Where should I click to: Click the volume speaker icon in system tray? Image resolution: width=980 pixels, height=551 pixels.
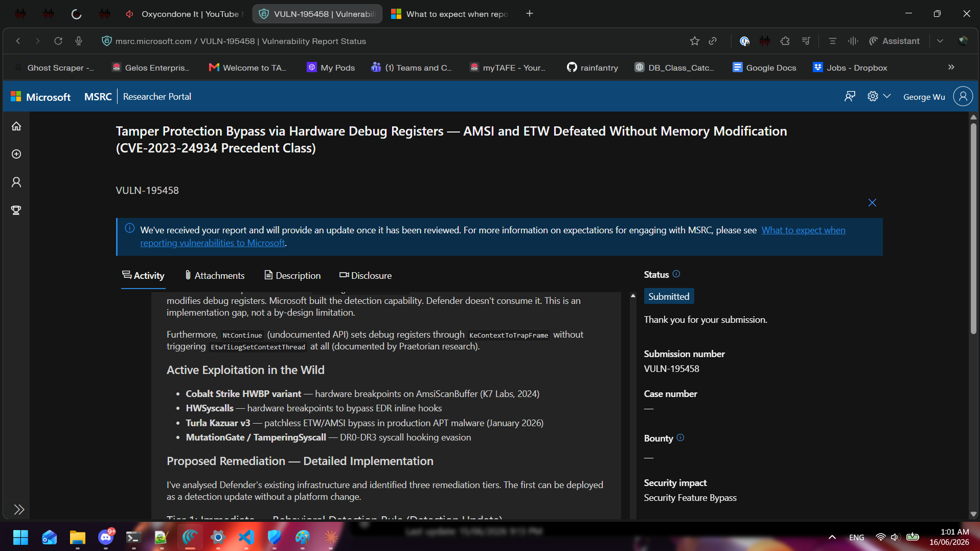tap(895, 537)
